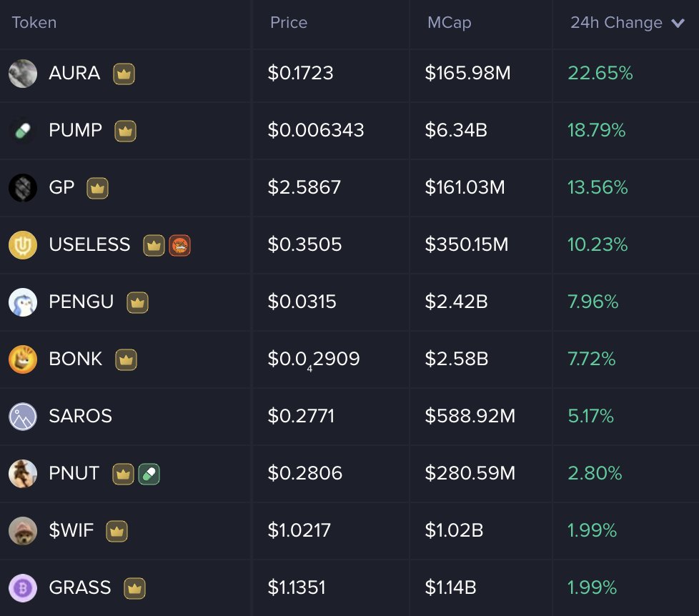Click the PENGU penguin avatar
The image size is (699, 616).
[x=23, y=302]
